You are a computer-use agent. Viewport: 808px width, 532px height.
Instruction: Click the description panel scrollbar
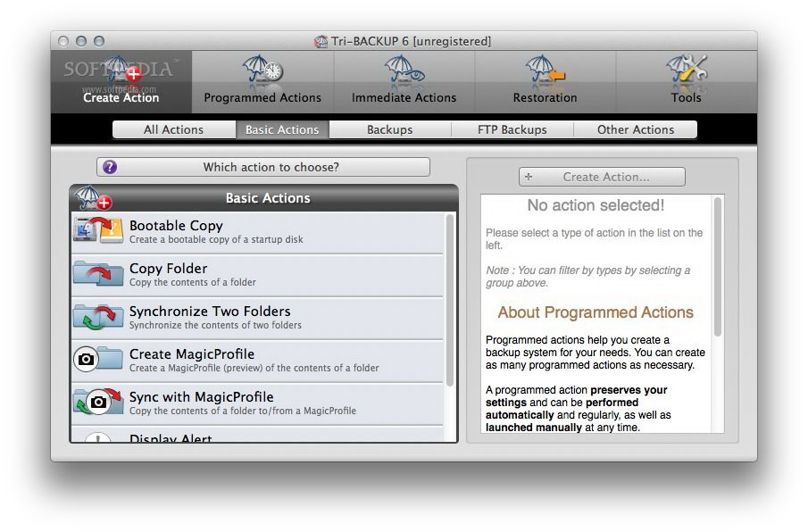click(717, 267)
